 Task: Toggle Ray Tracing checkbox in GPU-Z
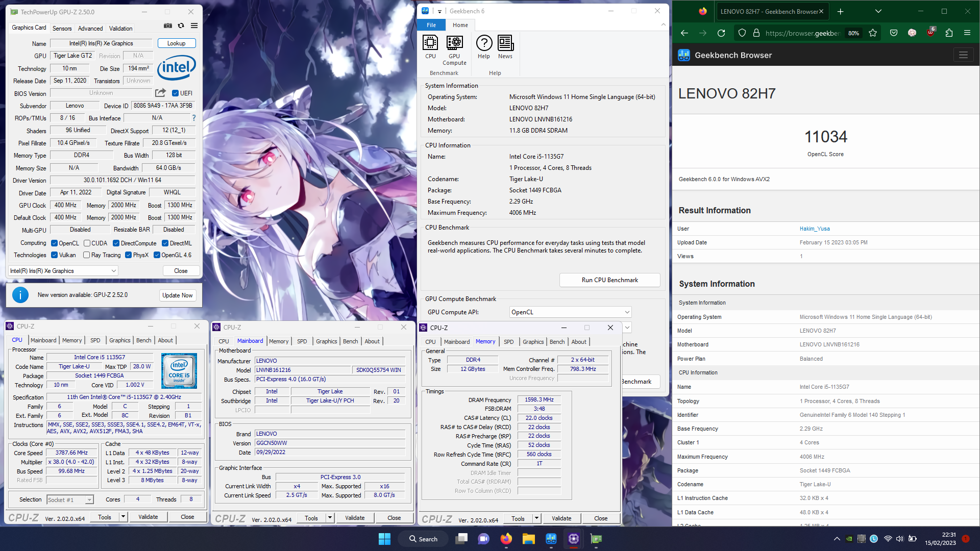click(87, 255)
